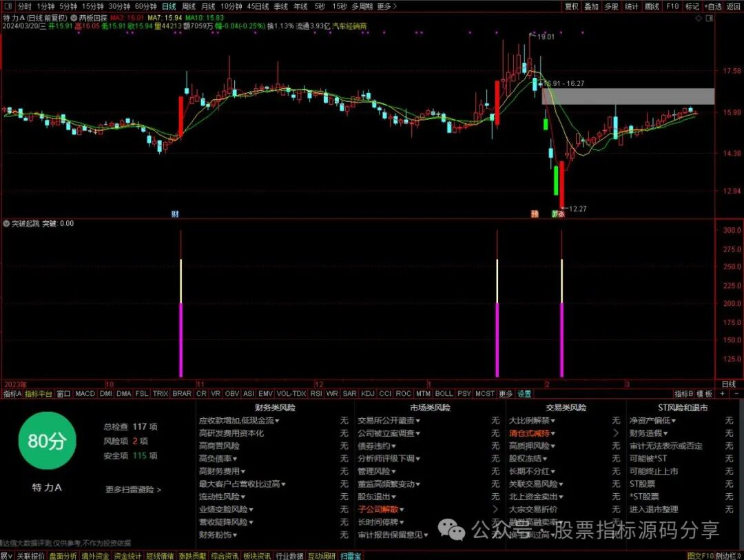The image size is (744, 560).
Task: Open F10 company info
Action: click(x=672, y=6)
